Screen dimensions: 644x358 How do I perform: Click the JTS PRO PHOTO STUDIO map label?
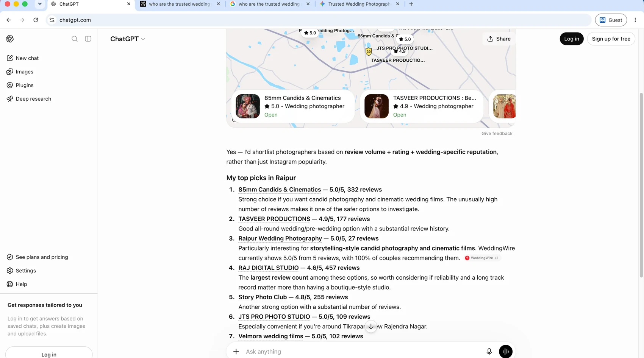(x=404, y=48)
